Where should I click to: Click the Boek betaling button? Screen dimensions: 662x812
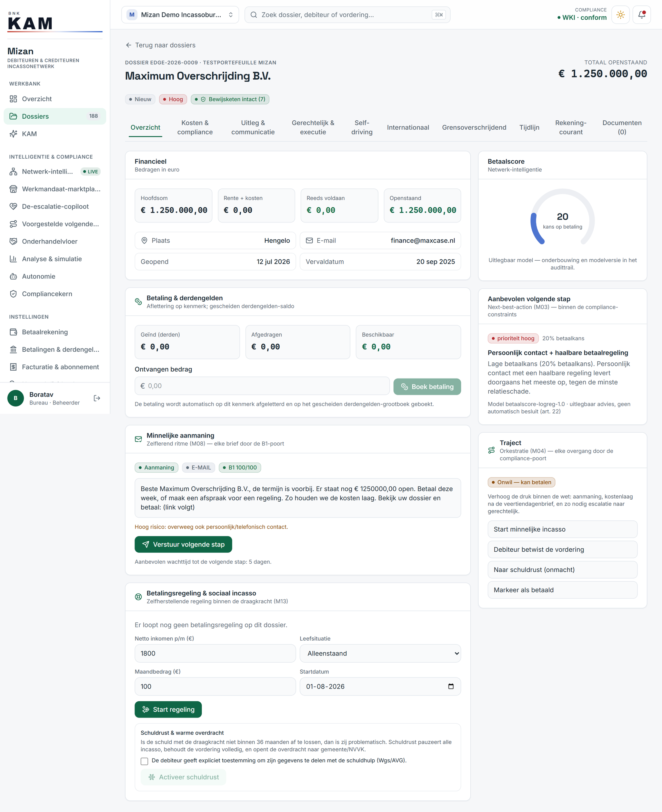click(427, 387)
